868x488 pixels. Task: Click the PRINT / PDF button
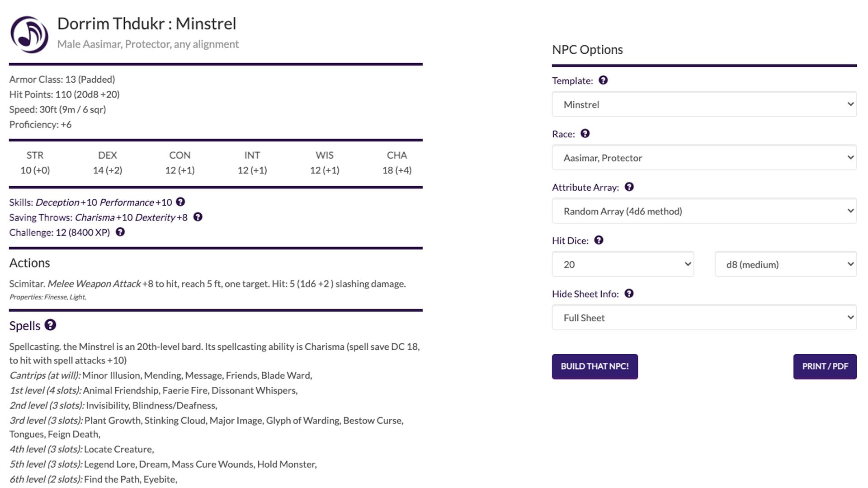[x=825, y=366]
